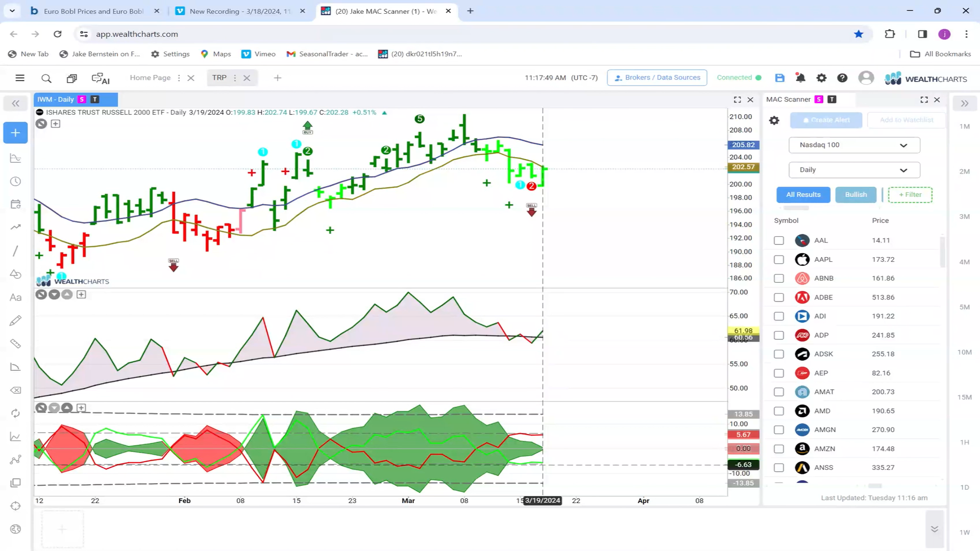Select the trend line drawing tool
980x551 pixels.
pyautogui.click(x=15, y=251)
